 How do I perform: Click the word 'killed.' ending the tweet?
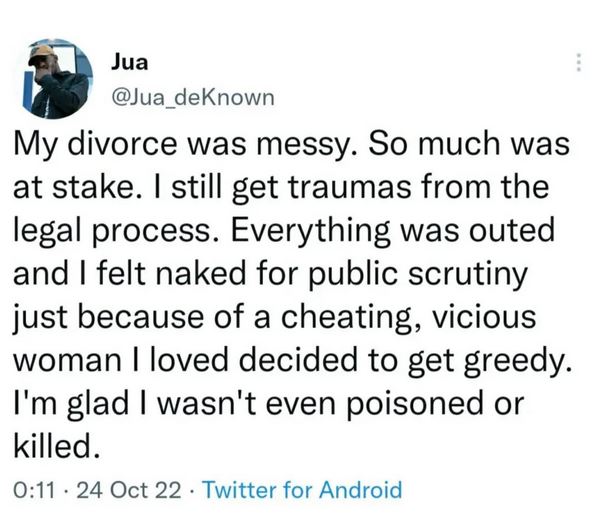coord(57,445)
